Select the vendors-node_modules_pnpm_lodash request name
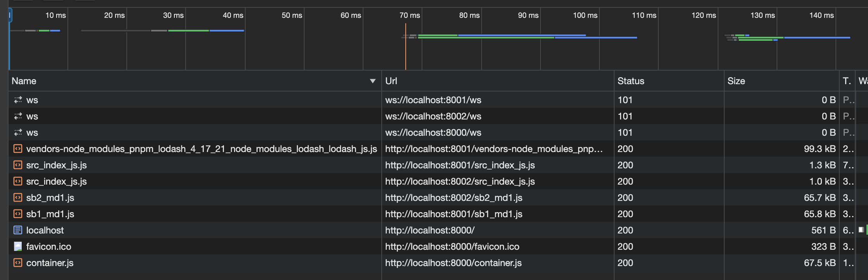The width and height of the screenshot is (868, 280). 201,149
